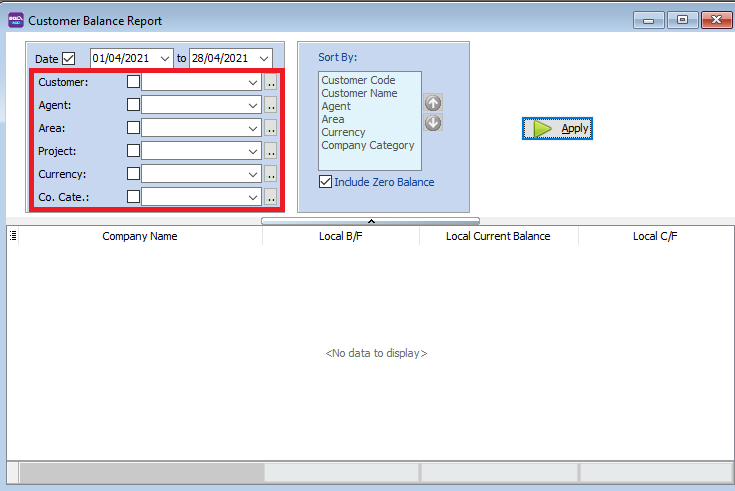Image resolution: width=735 pixels, height=491 pixels.
Task: Click the move down arrow icon in Sort By
Action: [433, 123]
